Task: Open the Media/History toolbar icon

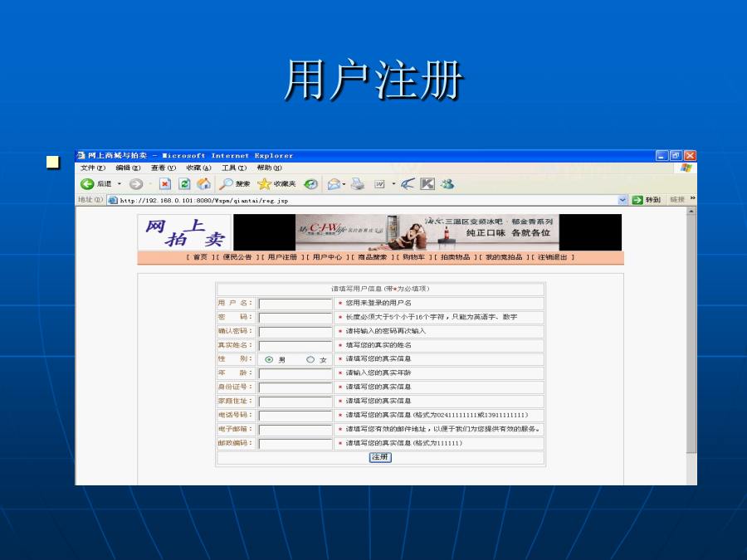Action: [311, 184]
